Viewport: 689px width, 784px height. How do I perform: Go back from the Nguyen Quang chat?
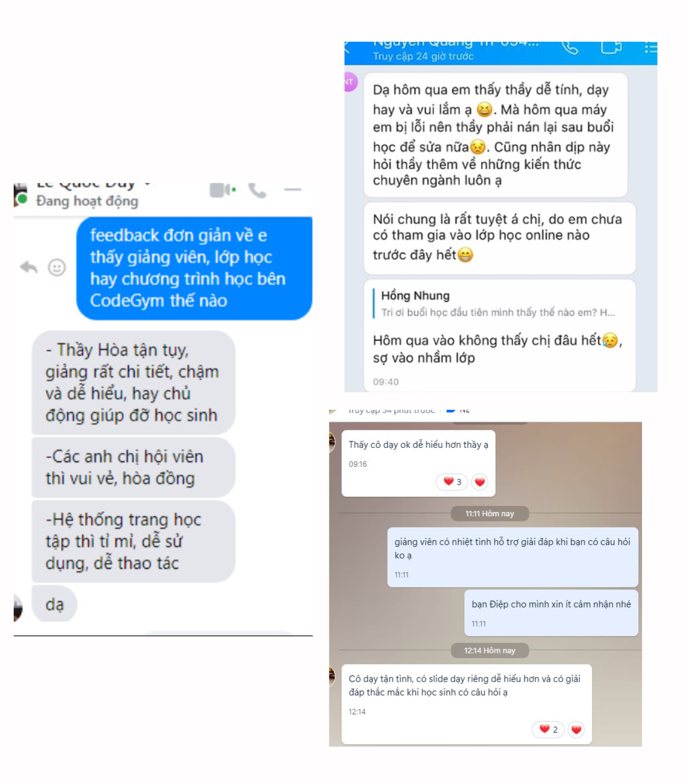click(347, 48)
